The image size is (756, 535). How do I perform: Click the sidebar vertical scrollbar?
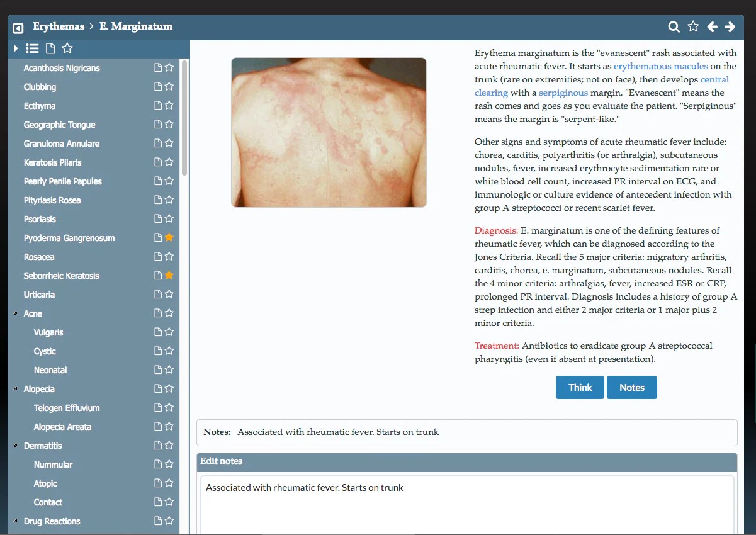(184, 118)
